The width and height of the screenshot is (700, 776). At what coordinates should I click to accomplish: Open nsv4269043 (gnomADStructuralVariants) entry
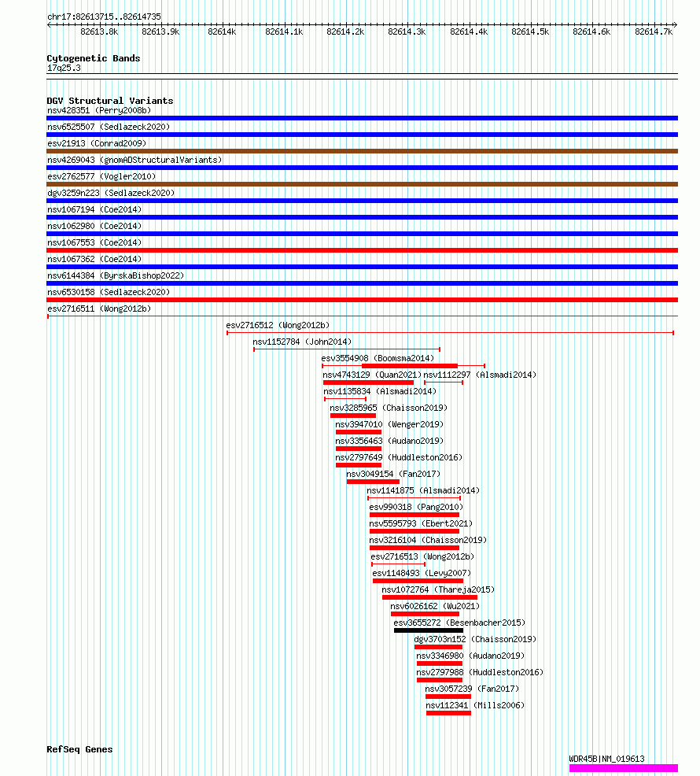[x=134, y=160]
